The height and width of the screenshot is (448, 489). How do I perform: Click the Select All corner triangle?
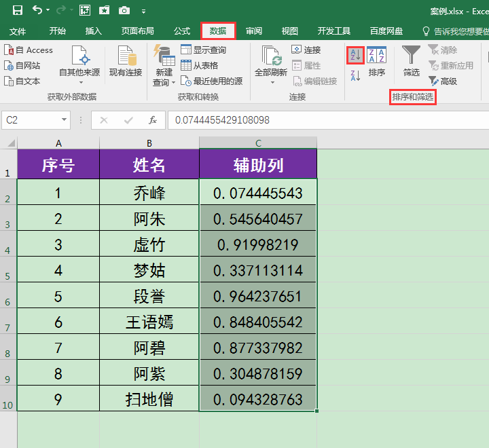click(x=12, y=143)
